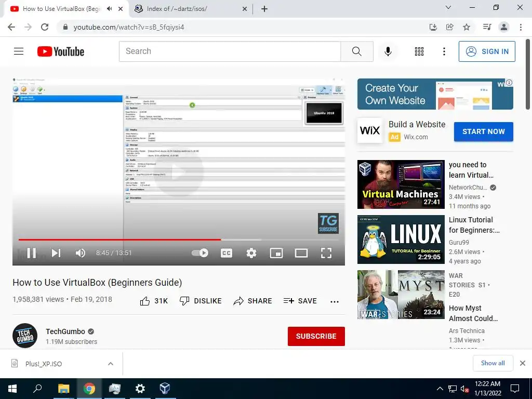Enter full screen mode

[x=326, y=253]
